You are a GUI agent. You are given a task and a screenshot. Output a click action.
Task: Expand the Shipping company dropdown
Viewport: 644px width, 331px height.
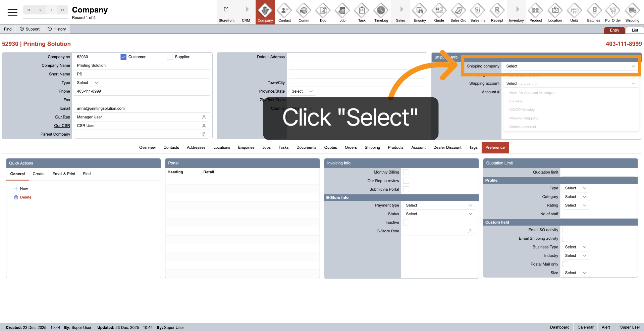[x=570, y=66]
